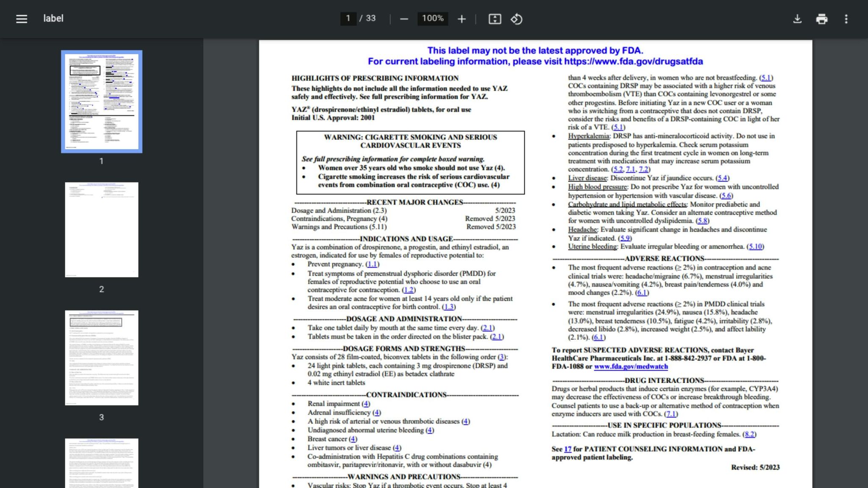Toggle the sidebar hamburger menu
This screenshot has width=868, height=488.
click(22, 19)
